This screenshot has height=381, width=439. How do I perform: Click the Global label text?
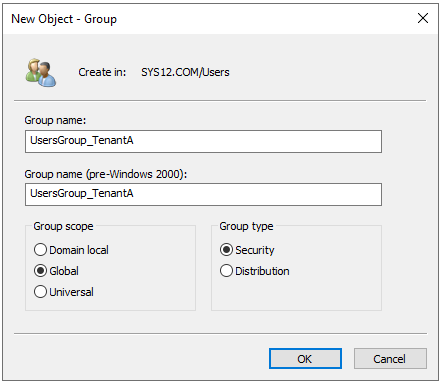point(64,271)
